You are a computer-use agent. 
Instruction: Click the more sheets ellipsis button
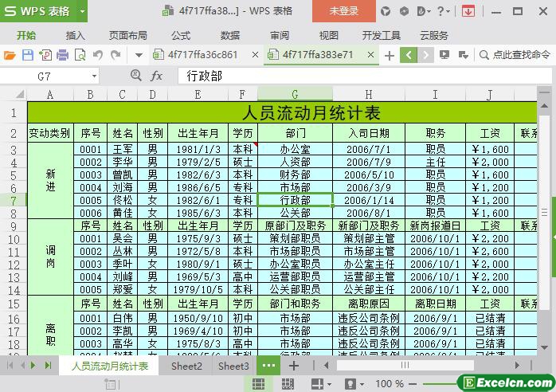[268, 366]
